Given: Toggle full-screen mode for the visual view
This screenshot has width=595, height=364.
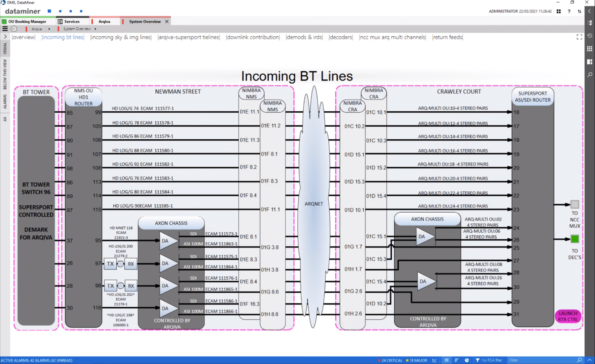Looking at the screenshot, I should coord(579,37).
